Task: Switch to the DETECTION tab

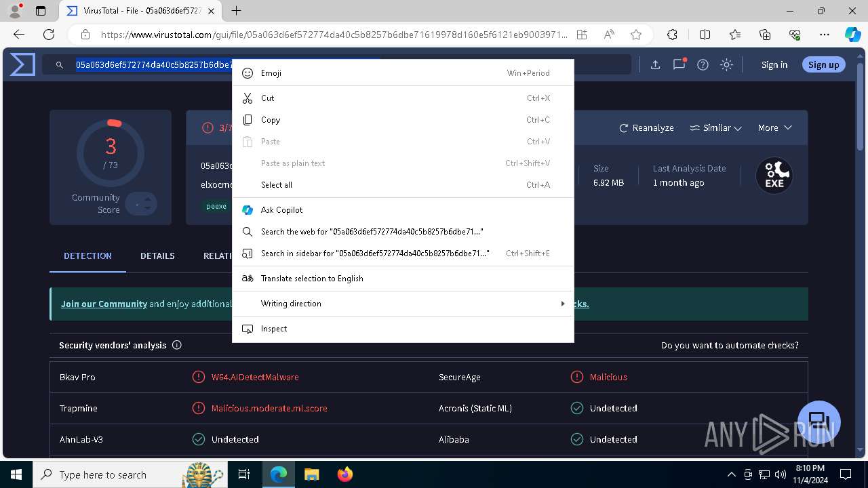Action: coord(87,256)
